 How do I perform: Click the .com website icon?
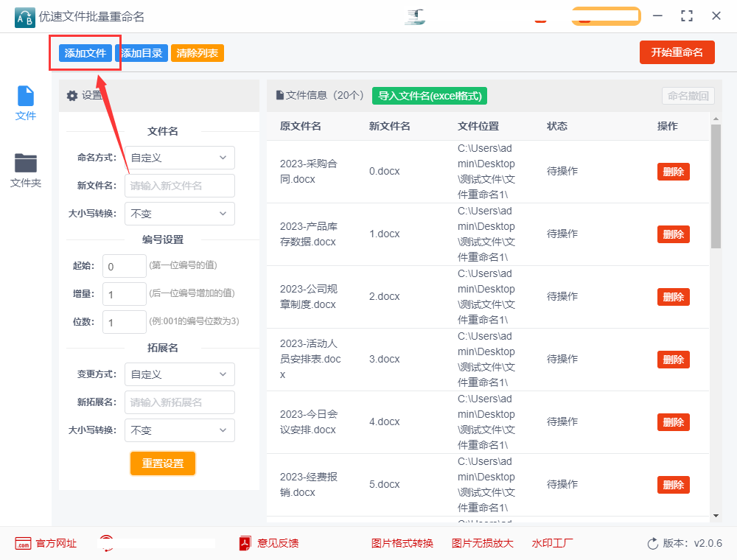[x=23, y=544]
